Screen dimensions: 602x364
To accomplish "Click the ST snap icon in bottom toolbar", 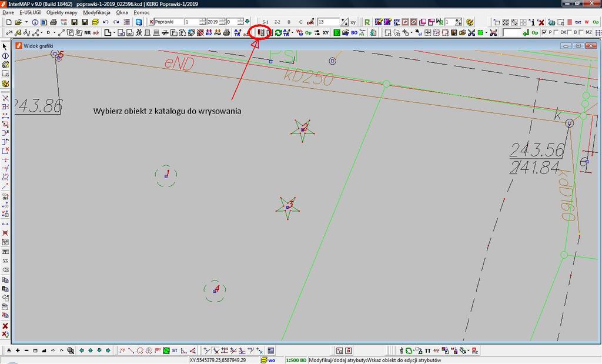I will (x=175, y=350).
